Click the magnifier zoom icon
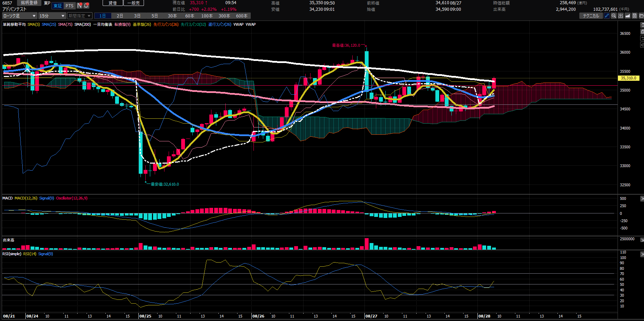This screenshot has width=644, height=321. click(x=614, y=16)
